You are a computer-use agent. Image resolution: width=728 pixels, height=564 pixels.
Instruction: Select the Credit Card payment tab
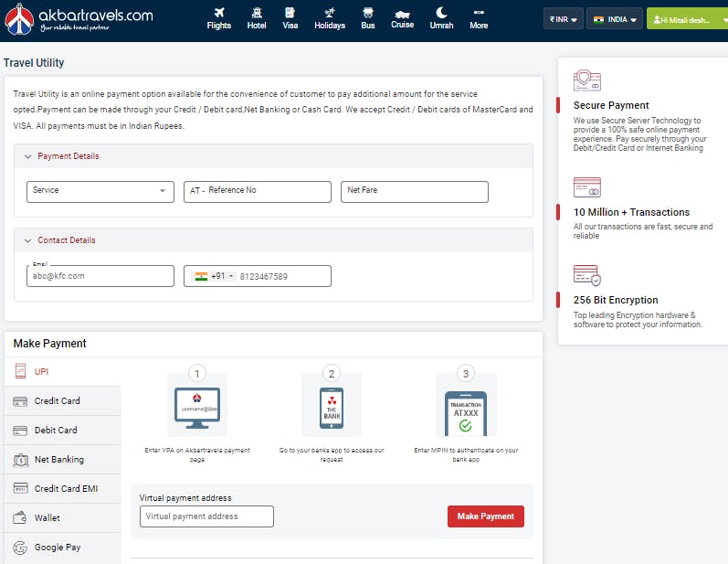click(x=63, y=401)
